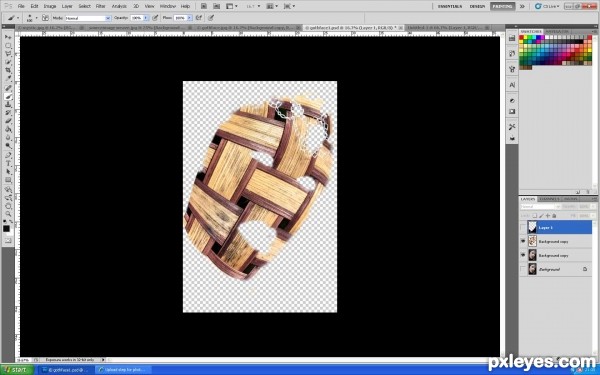The image size is (600, 375).
Task: Select the Blur tool
Action: [8, 138]
